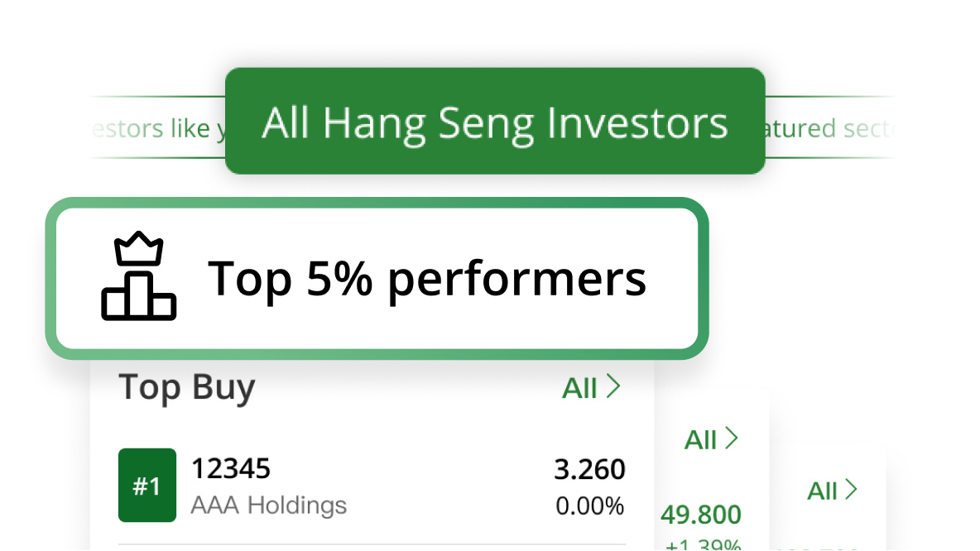The image size is (980, 551).
Task: Click the 3.260 price value
Action: (589, 470)
